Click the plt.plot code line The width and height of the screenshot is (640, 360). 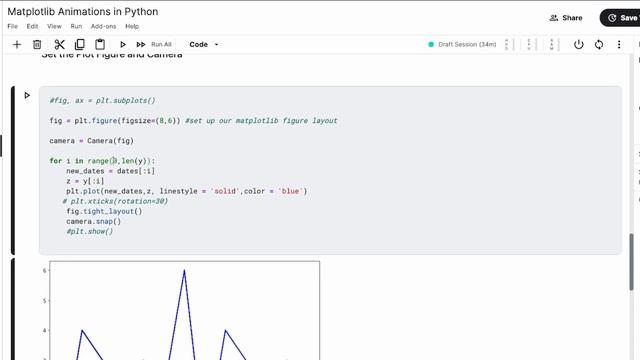pos(187,191)
